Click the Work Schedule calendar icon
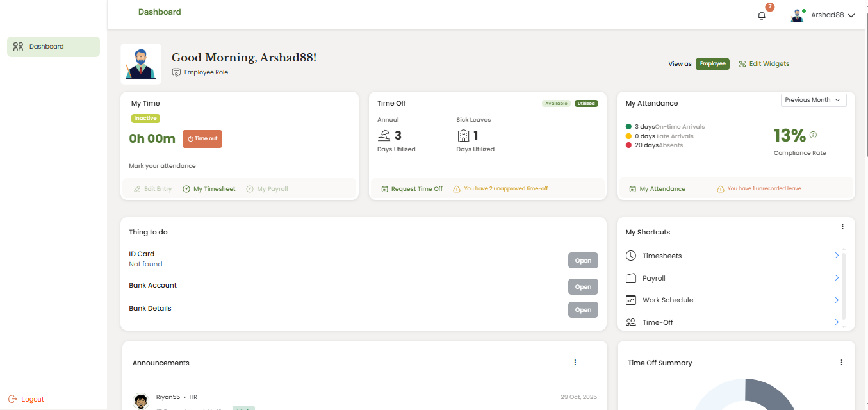 pyautogui.click(x=631, y=300)
